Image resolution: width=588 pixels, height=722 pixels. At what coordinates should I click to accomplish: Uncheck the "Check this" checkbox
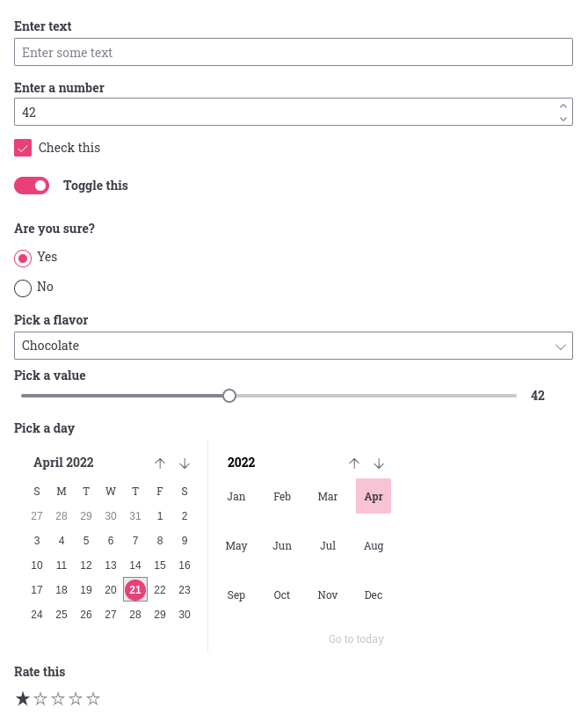click(23, 148)
